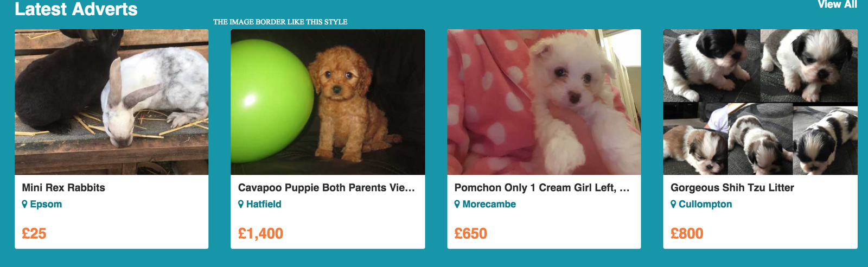868x267 pixels.
Task: Click the Mini Rex Rabbits title
Action: pos(63,188)
